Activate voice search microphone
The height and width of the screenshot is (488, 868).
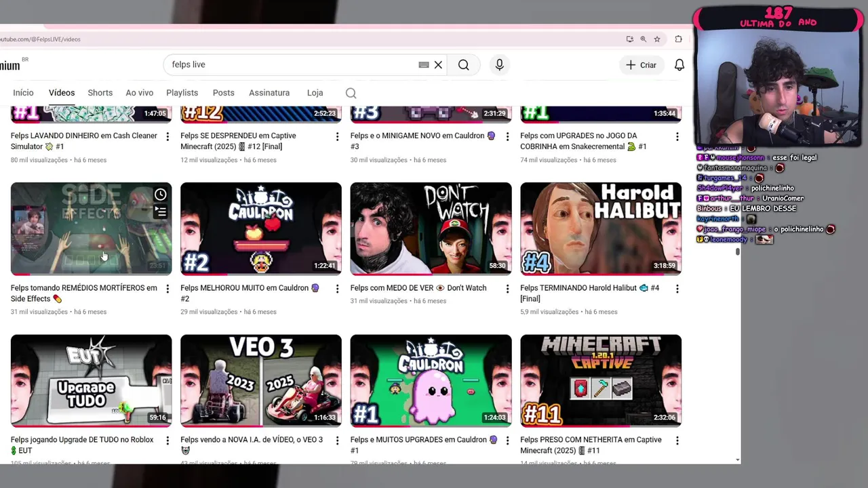[499, 64]
